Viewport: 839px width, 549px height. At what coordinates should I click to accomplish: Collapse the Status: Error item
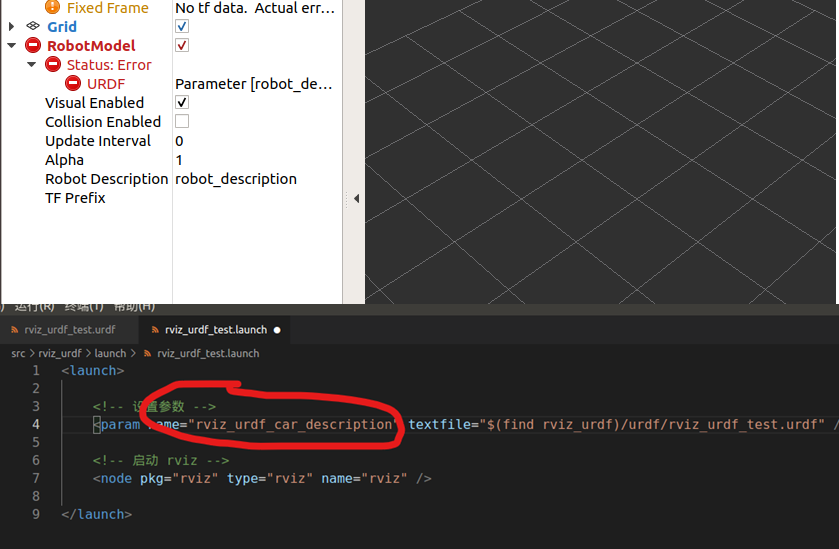pyautogui.click(x=32, y=65)
